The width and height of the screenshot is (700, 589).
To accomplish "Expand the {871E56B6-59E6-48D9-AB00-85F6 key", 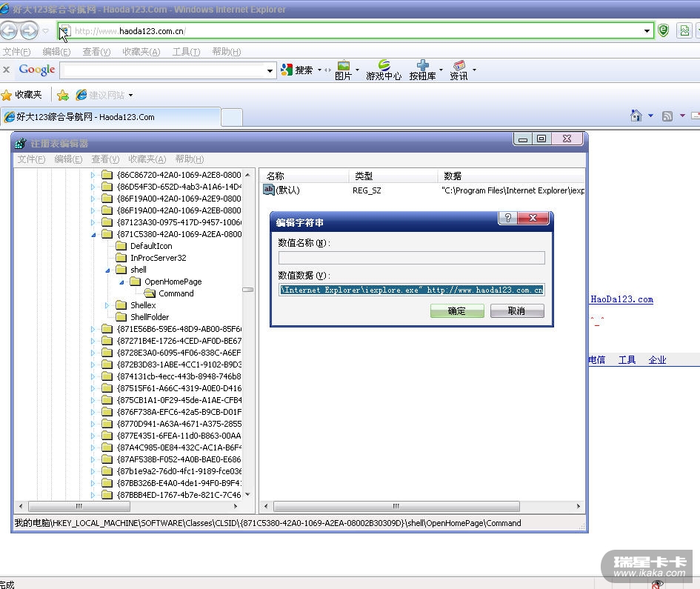I will (93, 329).
